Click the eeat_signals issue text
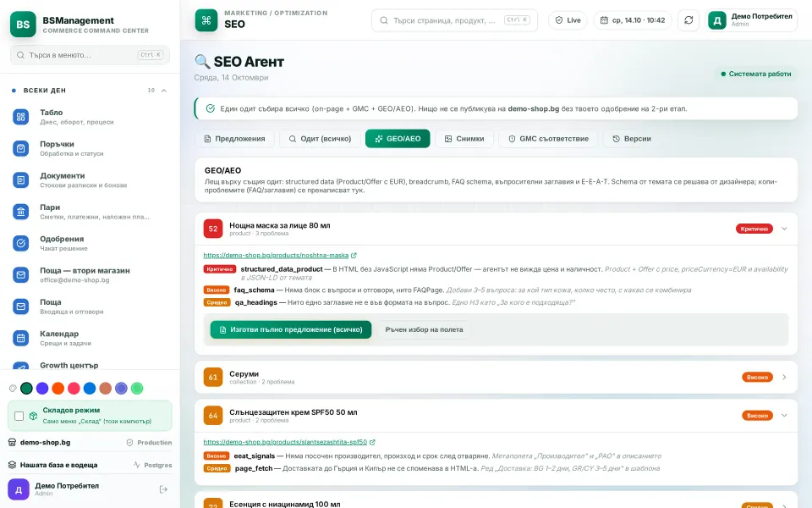Screen dimensions: 812x508 [x=255, y=456]
